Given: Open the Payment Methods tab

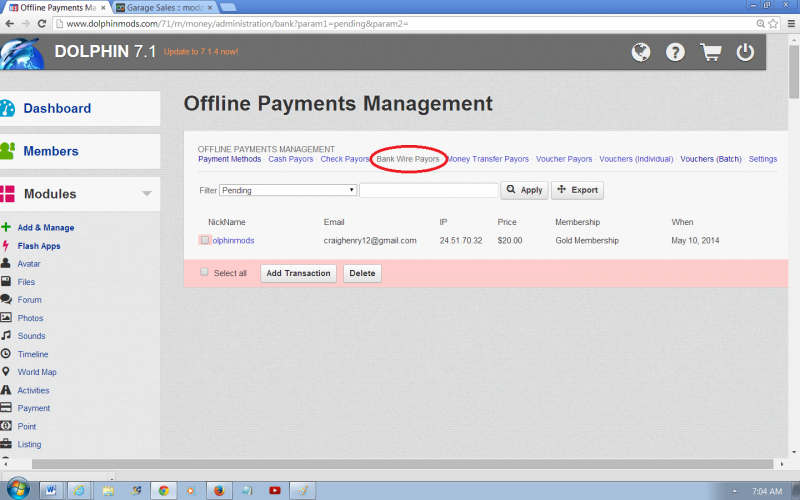Looking at the screenshot, I should click(230, 159).
